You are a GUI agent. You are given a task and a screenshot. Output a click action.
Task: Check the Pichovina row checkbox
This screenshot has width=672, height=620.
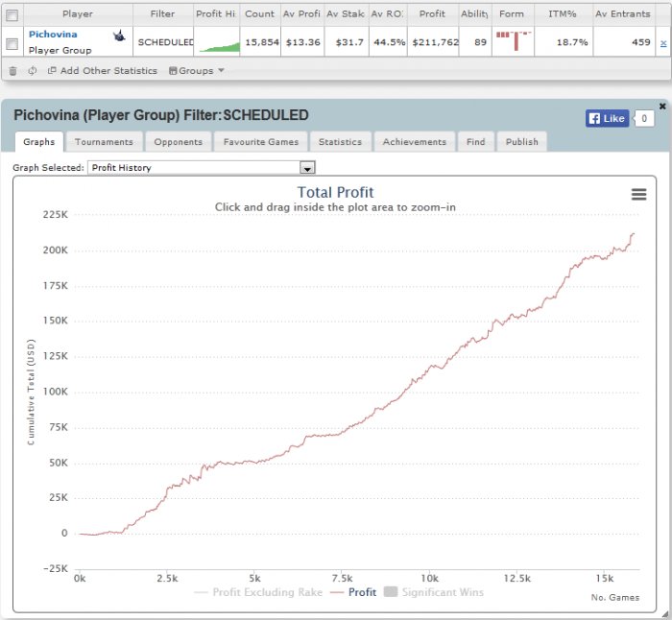tap(12, 43)
